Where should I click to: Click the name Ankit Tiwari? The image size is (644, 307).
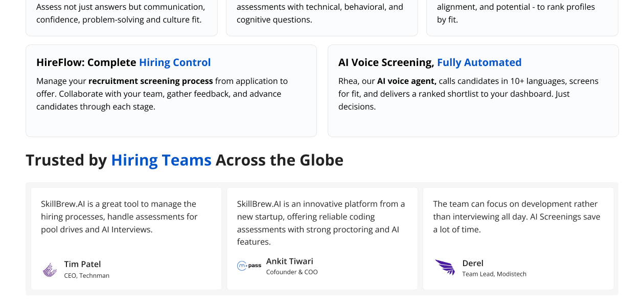(290, 261)
